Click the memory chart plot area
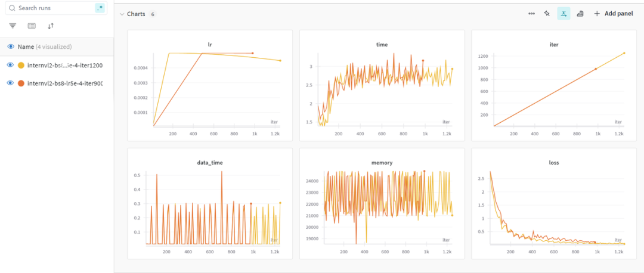644x273 pixels. pyautogui.click(x=389, y=207)
